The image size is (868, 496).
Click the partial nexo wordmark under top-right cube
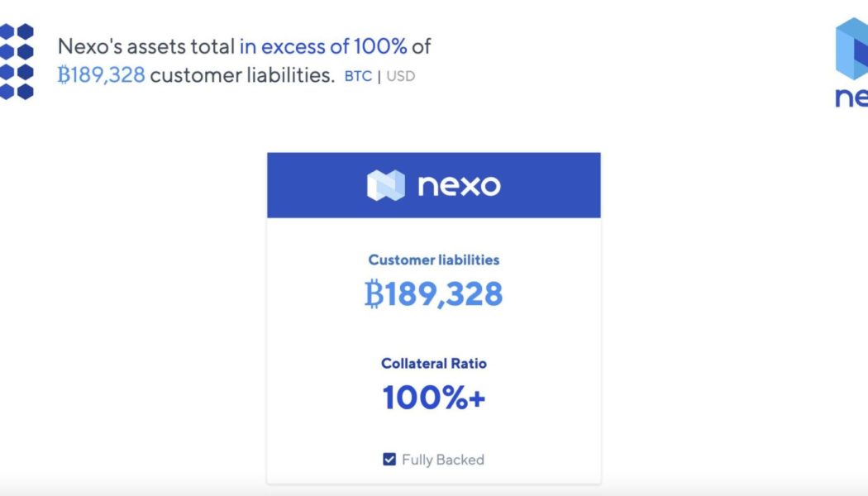[851, 98]
